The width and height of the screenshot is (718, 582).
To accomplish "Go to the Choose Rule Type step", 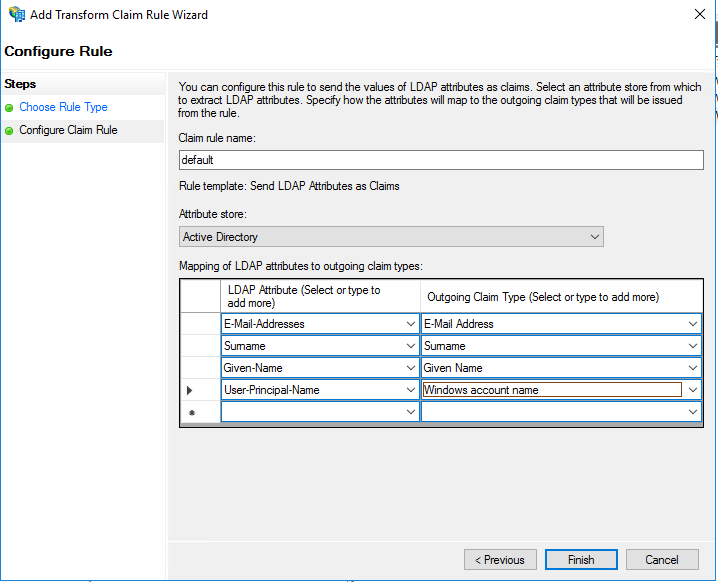I will tap(63, 107).
